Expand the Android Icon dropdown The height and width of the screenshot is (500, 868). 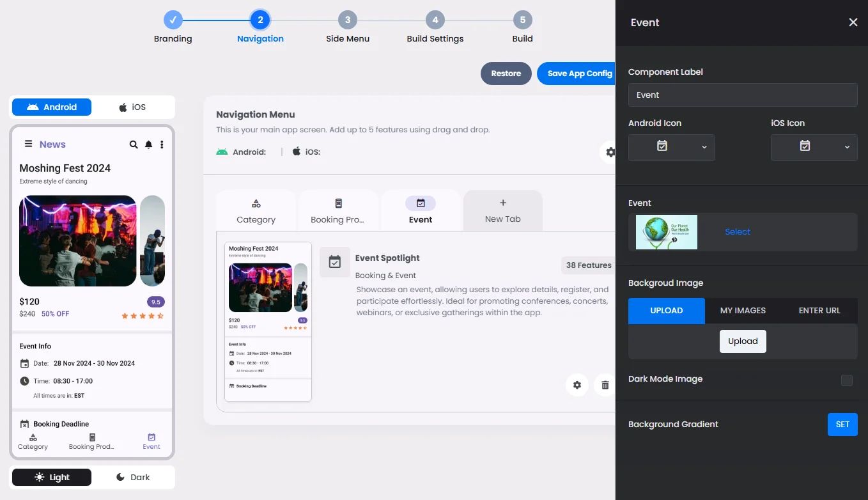click(x=671, y=147)
